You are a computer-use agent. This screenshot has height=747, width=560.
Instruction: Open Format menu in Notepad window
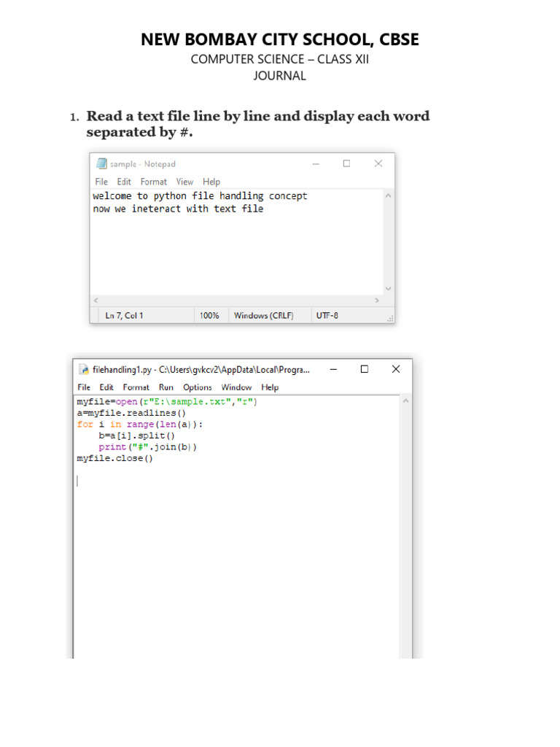click(x=153, y=182)
